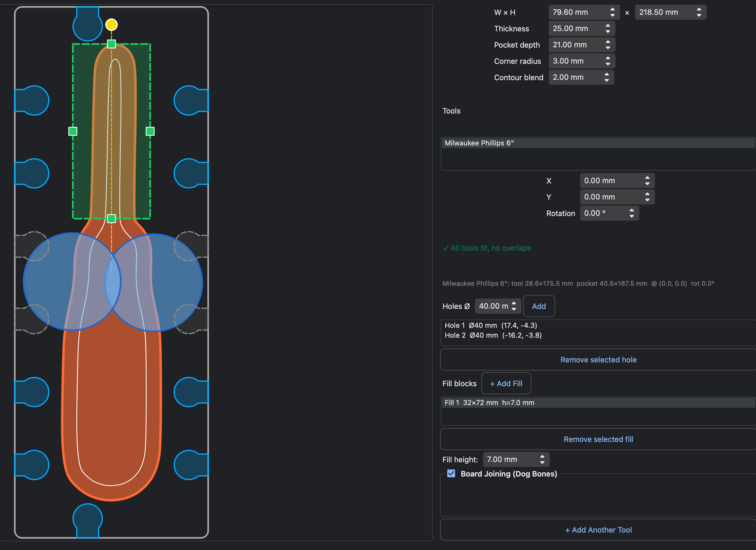Click the bottom green resize handle
The image size is (756, 550).
tap(111, 219)
